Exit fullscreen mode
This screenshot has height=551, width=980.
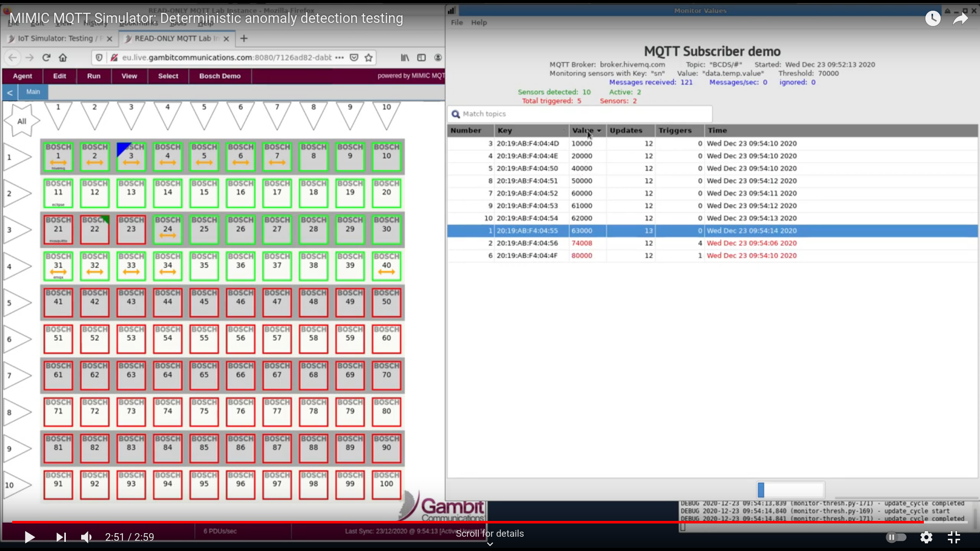[x=953, y=537]
